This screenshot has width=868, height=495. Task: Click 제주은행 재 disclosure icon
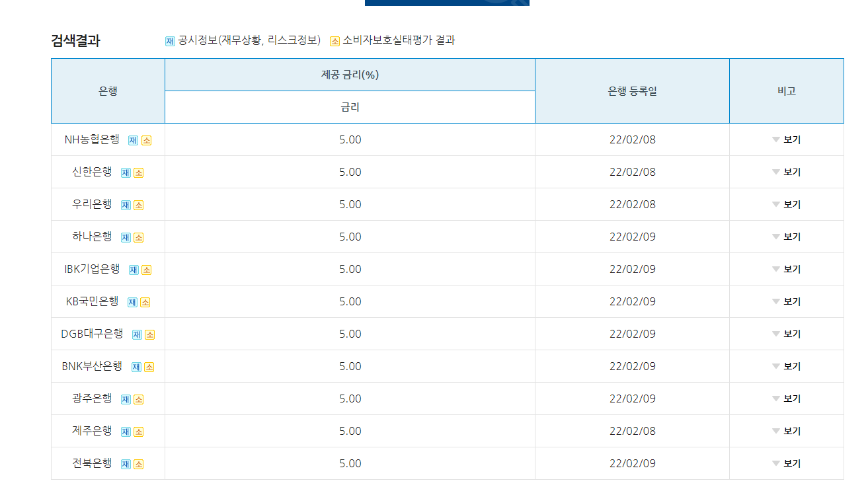(126, 432)
